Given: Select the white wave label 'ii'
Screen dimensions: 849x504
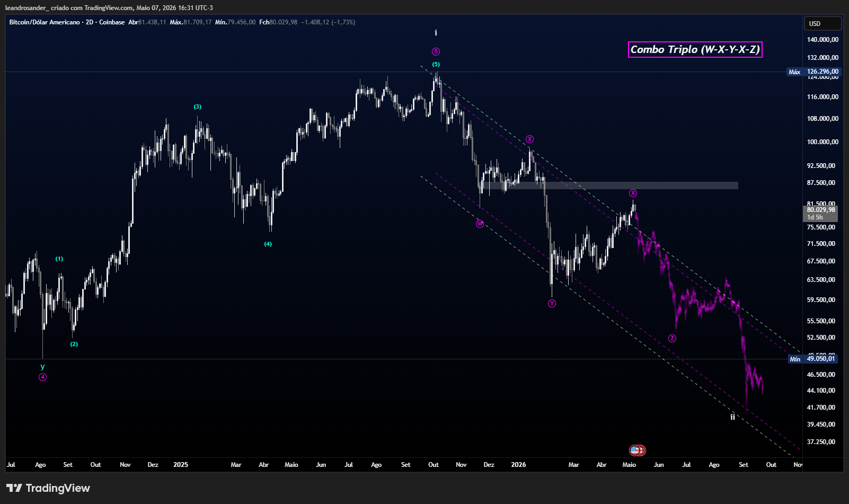Looking at the screenshot, I should pyautogui.click(x=732, y=417).
